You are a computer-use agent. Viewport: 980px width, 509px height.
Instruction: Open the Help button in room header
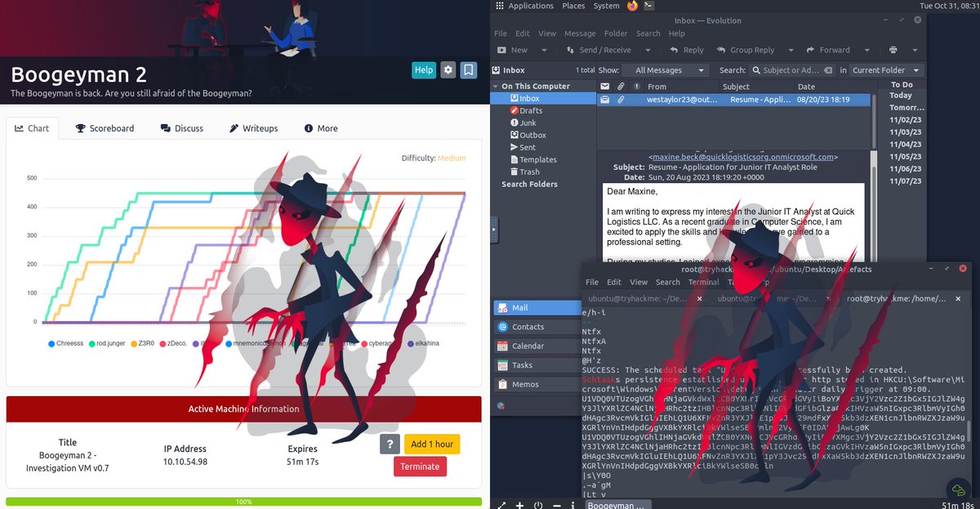tap(424, 70)
